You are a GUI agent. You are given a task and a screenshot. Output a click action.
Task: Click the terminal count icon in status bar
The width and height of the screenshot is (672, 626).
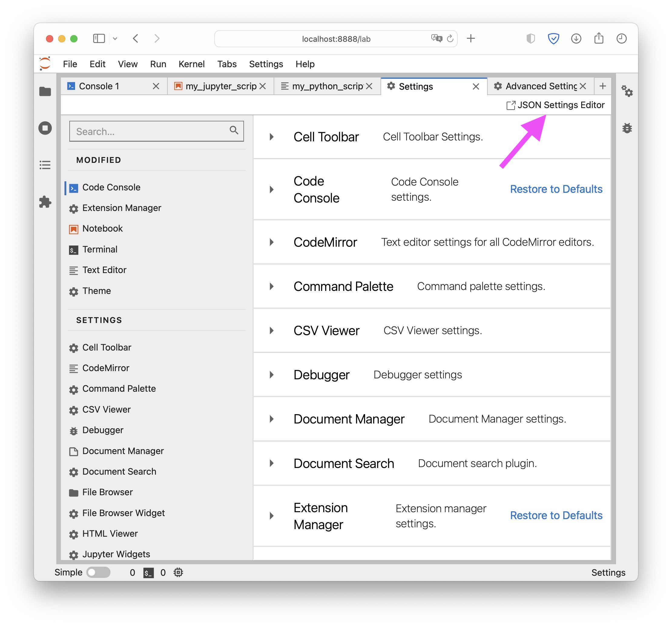point(148,573)
